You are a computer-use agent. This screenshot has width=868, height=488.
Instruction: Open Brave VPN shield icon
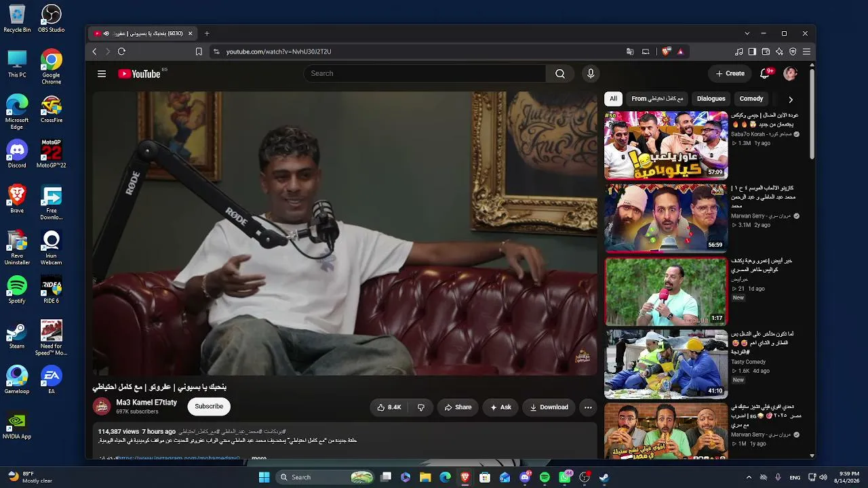pyautogui.click(x=793, y=52)
